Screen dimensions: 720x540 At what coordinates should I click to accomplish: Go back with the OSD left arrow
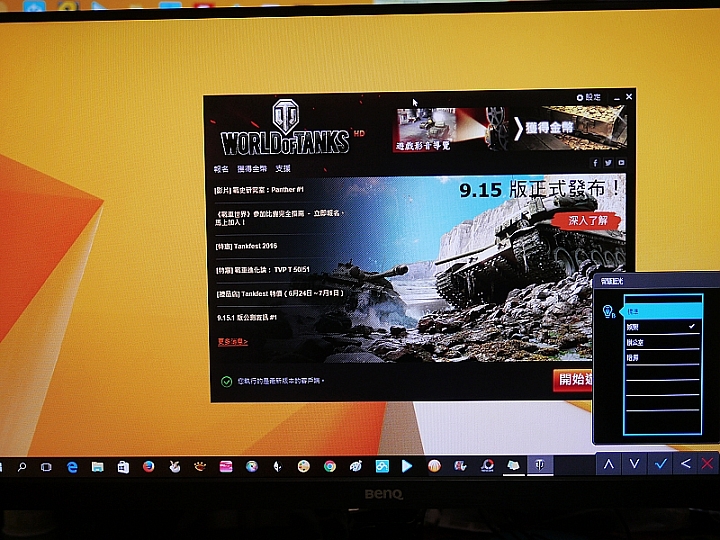click(686, 464)
